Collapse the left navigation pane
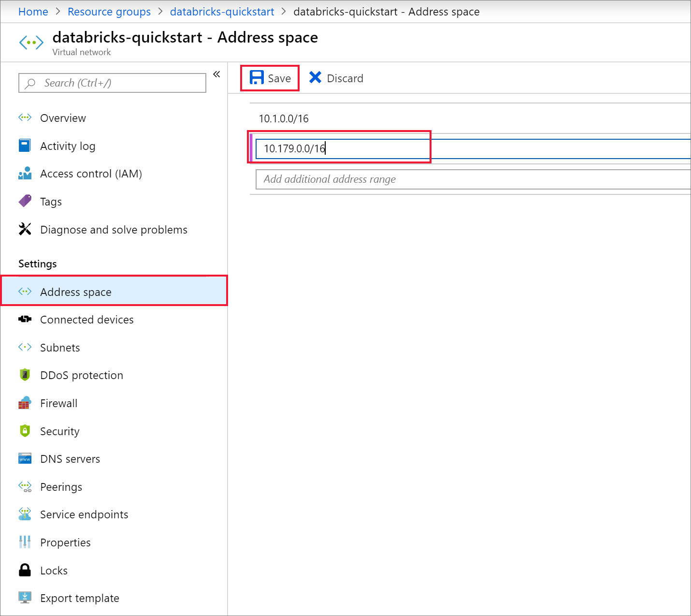691x616 pixels. tap(216, 73)
